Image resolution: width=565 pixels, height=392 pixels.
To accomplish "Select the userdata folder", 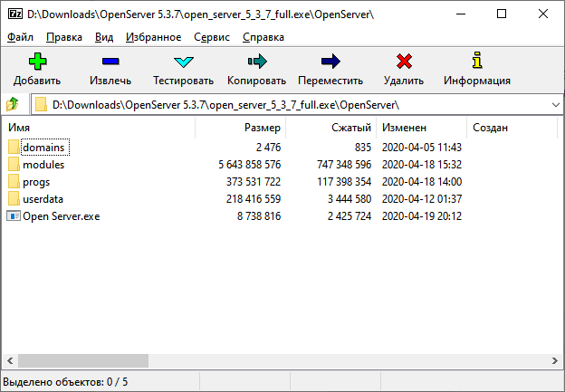I will (x=43, y=199).
